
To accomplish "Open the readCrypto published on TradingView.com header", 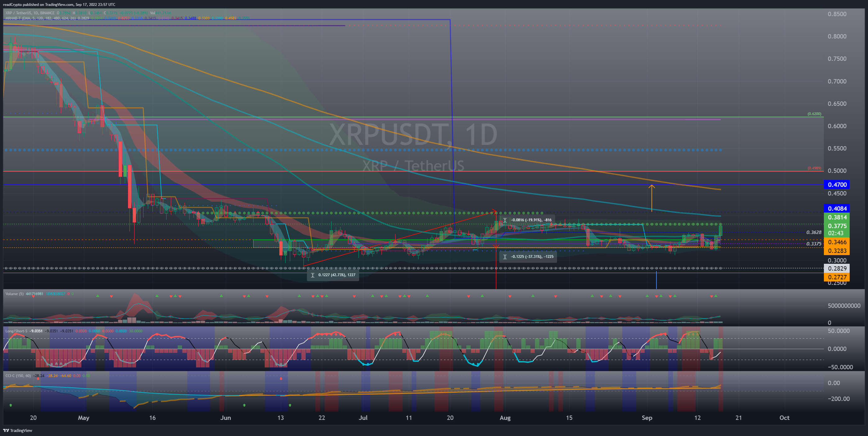I will 59,4.
